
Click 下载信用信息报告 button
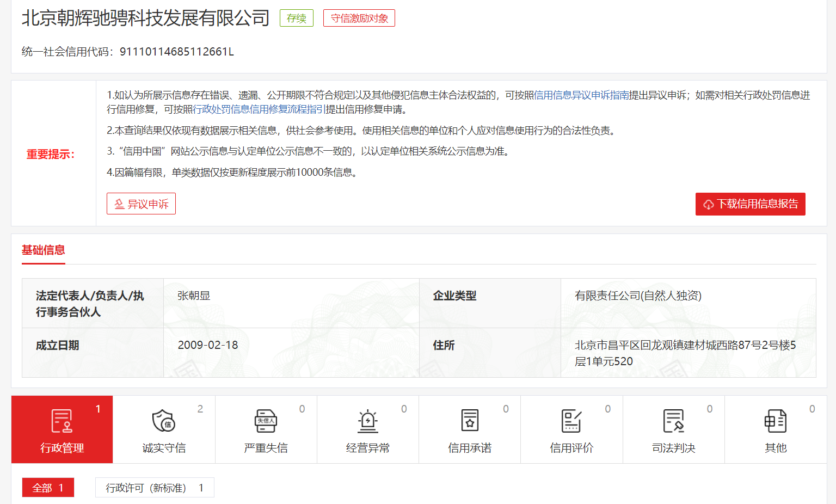[x=750, y=204]
